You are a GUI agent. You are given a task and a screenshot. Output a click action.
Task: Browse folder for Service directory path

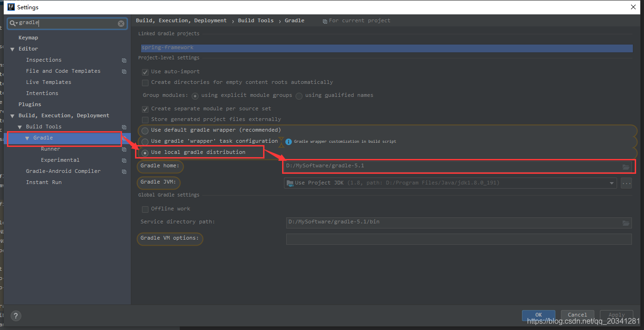click(x=626, y=223)
